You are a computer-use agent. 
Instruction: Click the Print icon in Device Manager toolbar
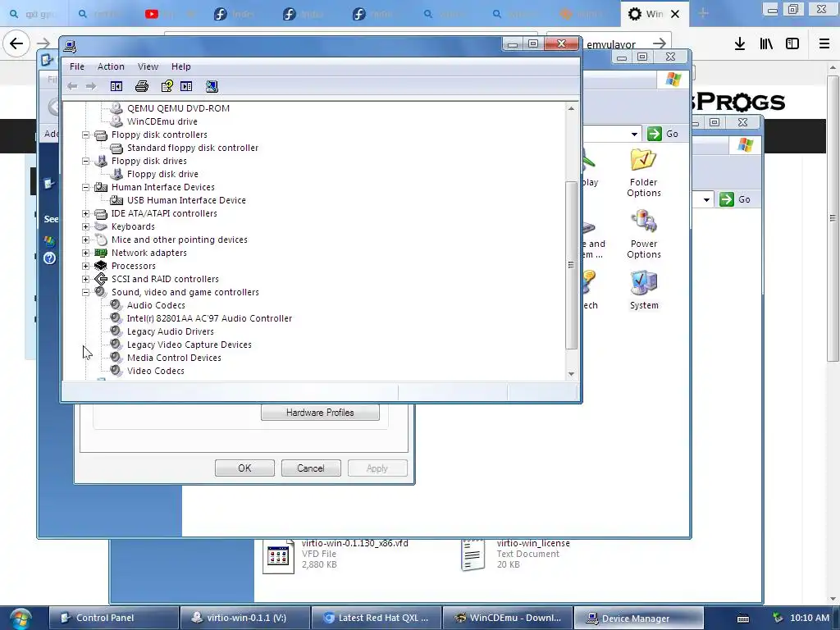[141, 86]
